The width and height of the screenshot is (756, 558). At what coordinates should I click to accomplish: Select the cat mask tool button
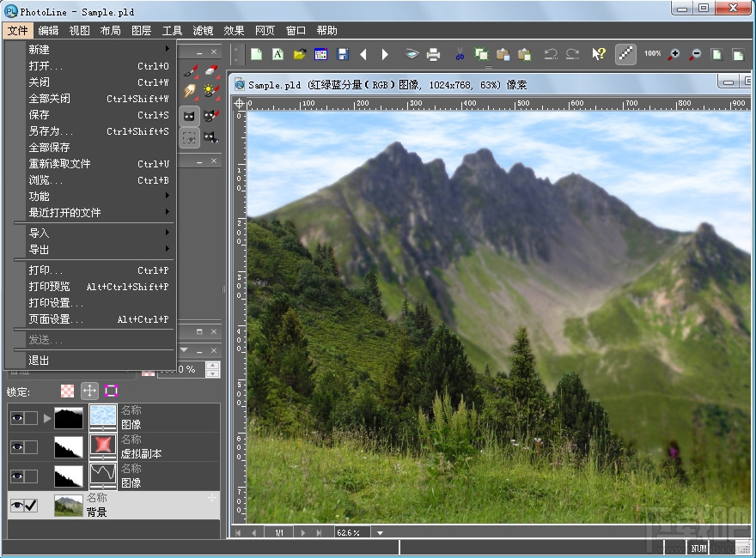click(x=190, y=116)
